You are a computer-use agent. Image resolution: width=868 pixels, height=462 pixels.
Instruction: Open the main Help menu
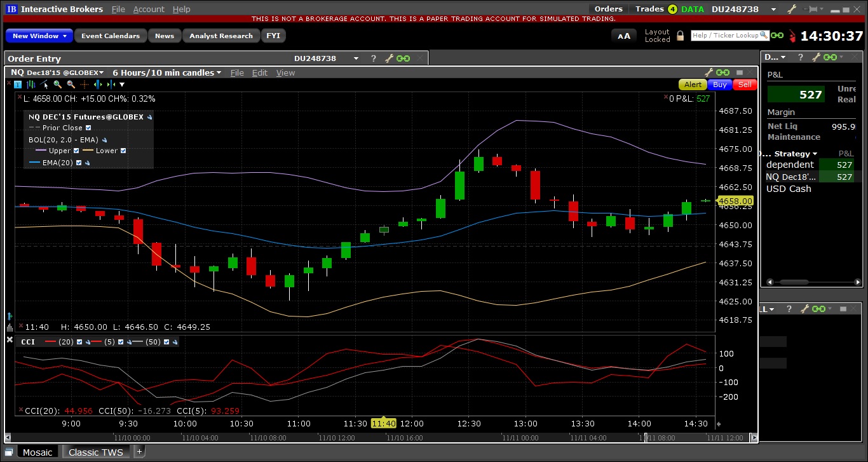tap(181, 9)
